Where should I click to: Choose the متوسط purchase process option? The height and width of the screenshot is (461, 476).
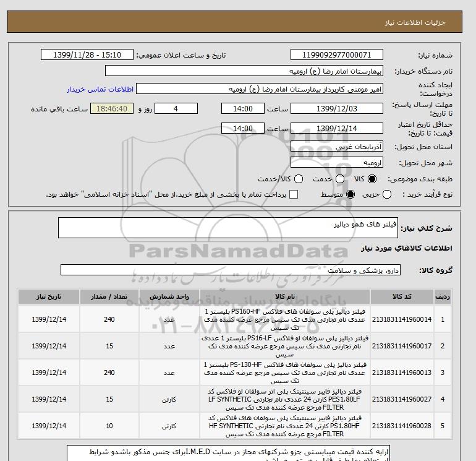pyautogui.click(x=351, y=194)
